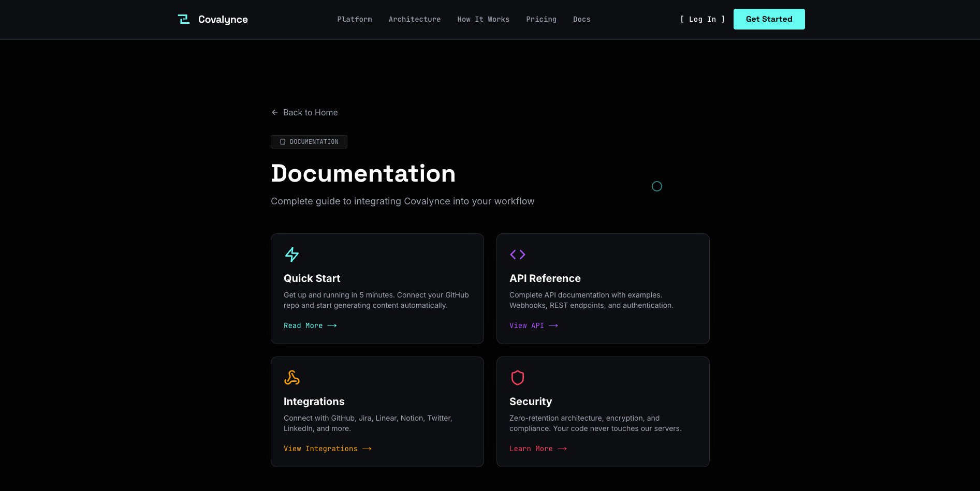The height and width of the screenshot is (491, 980).
Task: Click the Quick Start lightning bolt icon
Action: point(292,255)
